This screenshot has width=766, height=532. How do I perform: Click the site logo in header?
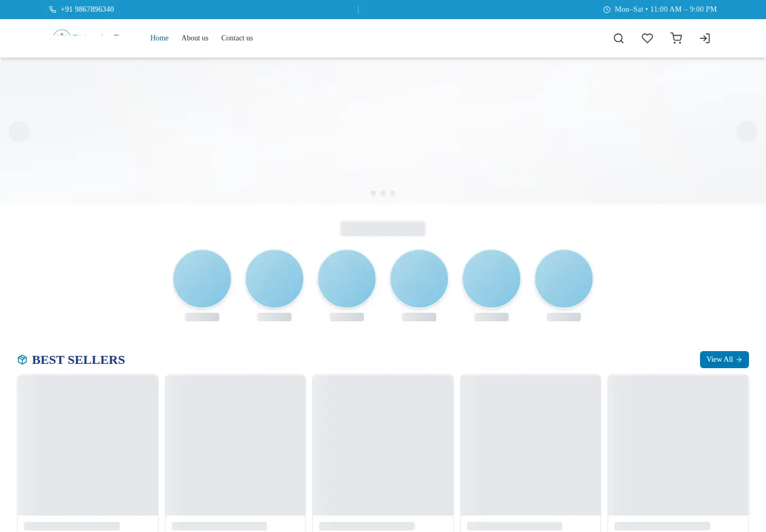point(87,35)
